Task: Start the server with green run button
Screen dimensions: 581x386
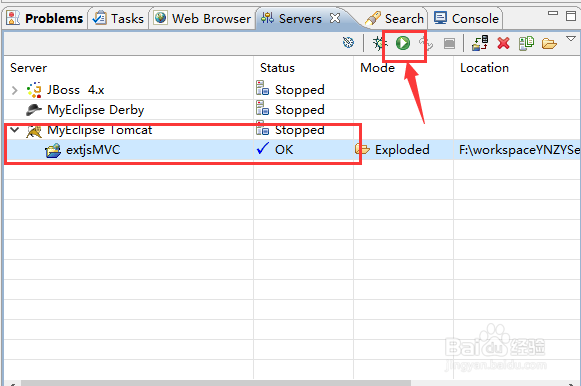Action: (x=403, y=43)
